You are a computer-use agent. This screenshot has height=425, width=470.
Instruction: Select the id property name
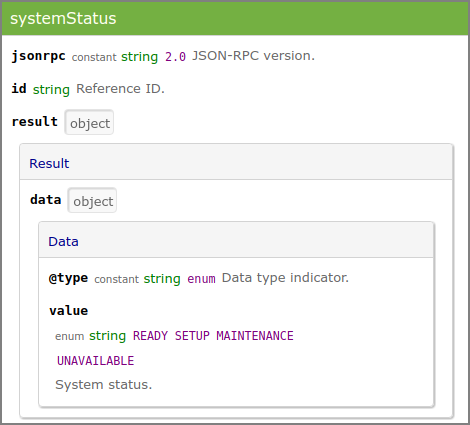point(19,89)
